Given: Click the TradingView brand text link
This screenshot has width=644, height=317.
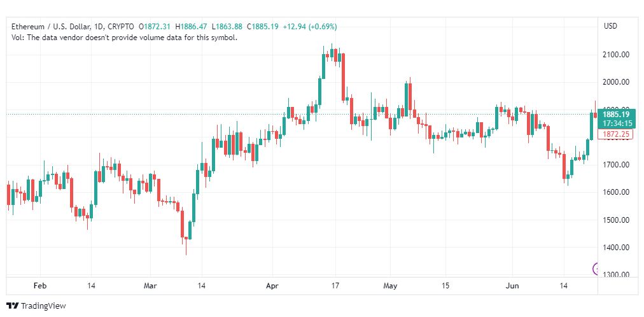Looking at the screenshot, I should 43,306.
